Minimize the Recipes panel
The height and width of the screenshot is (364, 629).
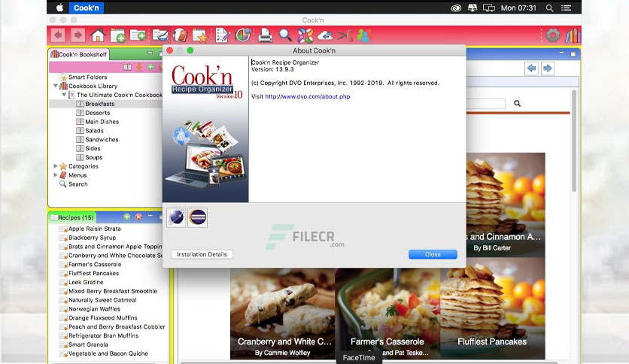pos(150,216)
